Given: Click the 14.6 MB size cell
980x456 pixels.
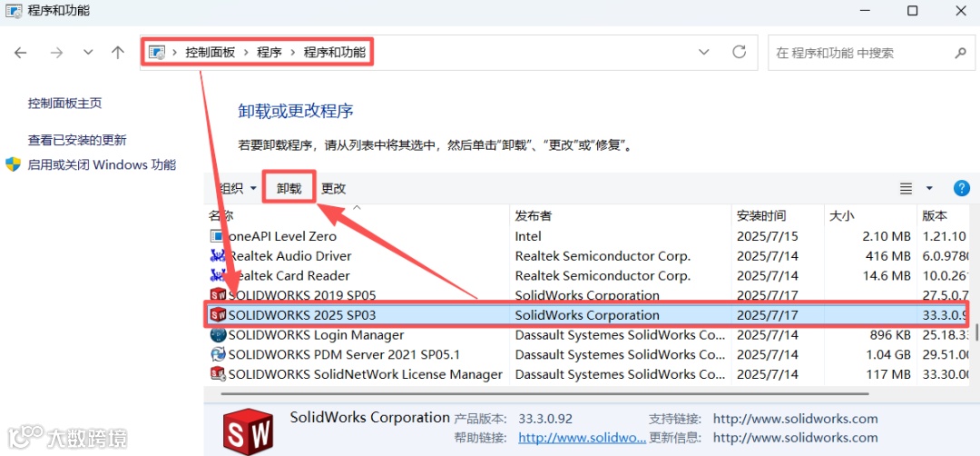Looking at the screenshot, I should [x=887, y=275].
